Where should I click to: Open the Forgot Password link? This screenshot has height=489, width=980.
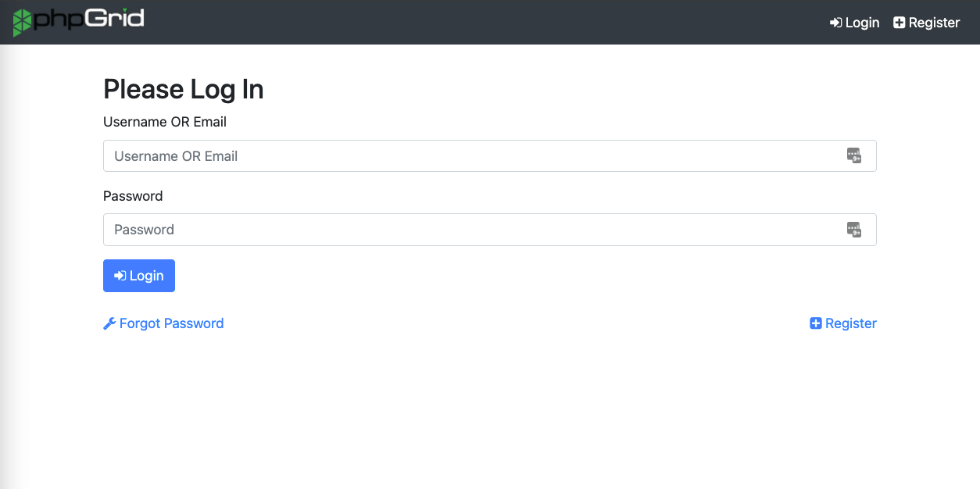pos(163,323)
